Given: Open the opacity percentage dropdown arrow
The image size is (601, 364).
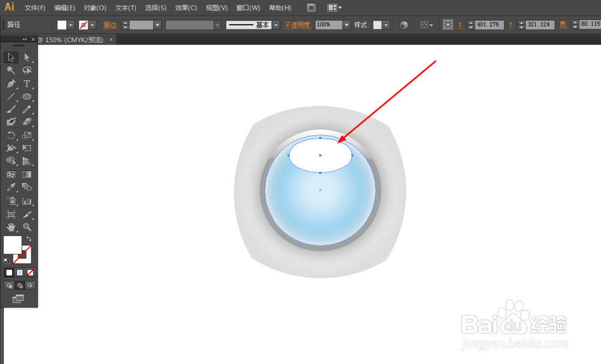Looking at the screenshot, I should click(x=347, y=25).
